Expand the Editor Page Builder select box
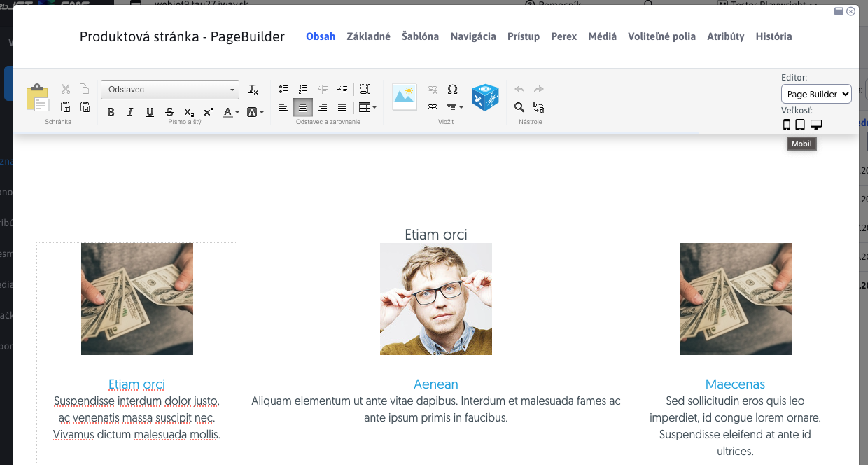 [x=816, y=94]
